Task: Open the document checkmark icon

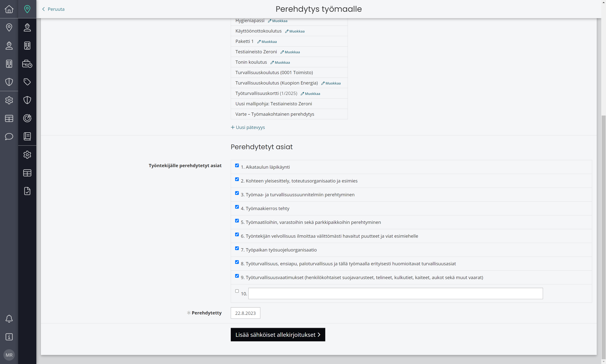Action: click(27, 191)
